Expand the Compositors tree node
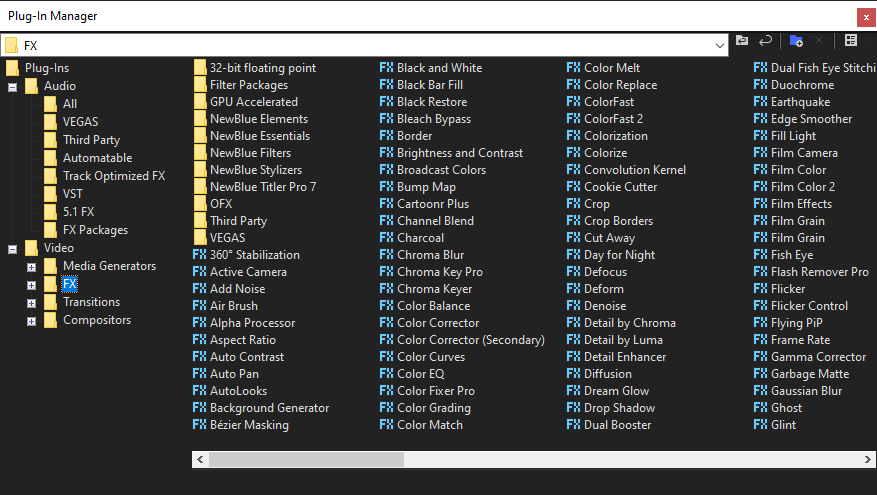This screenshot has height=495, width=877. [x=31, y=321]
